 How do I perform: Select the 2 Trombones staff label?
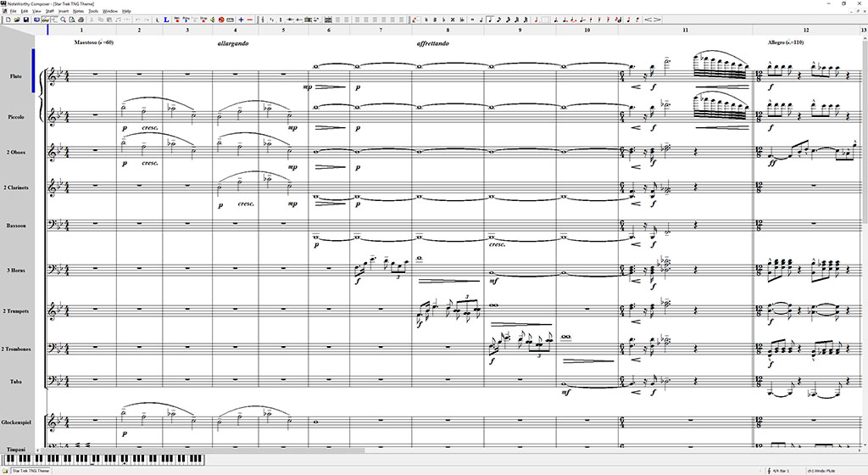pyautogui.click(x=16, y=349)
